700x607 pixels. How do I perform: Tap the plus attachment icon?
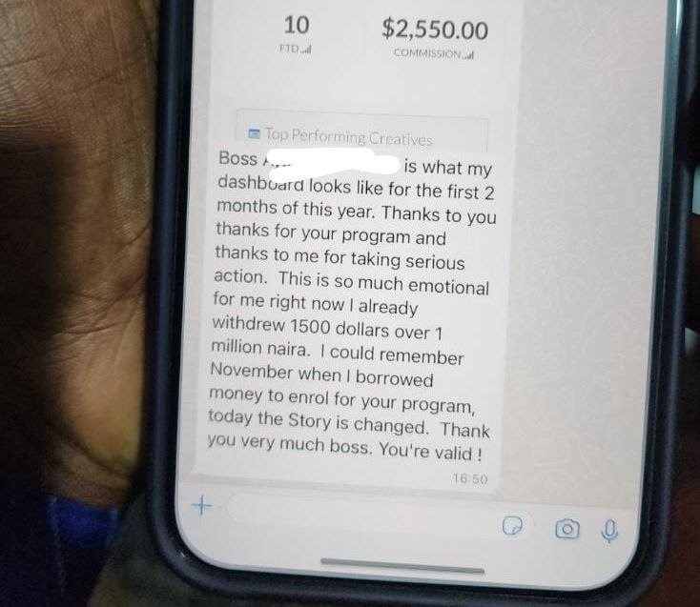coord(201,505)
